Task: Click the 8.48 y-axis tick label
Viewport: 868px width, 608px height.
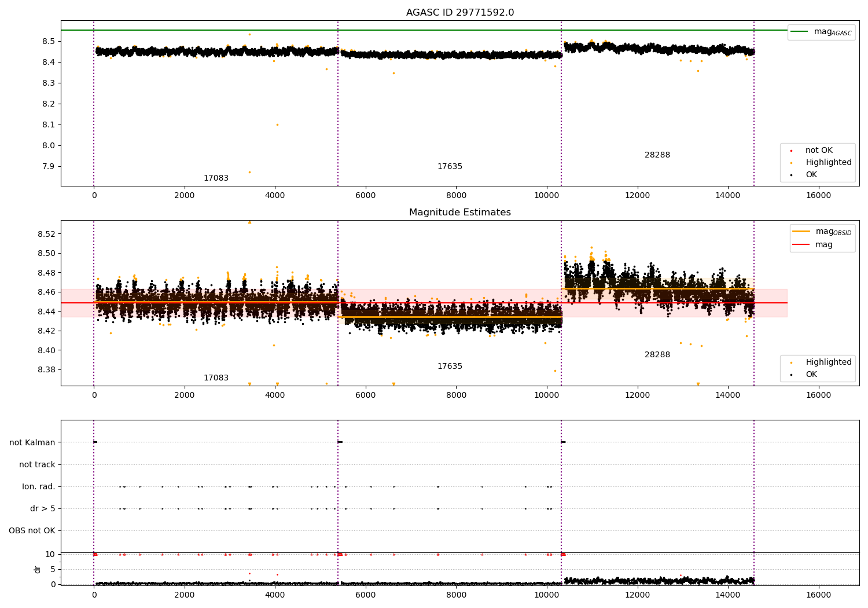Action: 46,273
